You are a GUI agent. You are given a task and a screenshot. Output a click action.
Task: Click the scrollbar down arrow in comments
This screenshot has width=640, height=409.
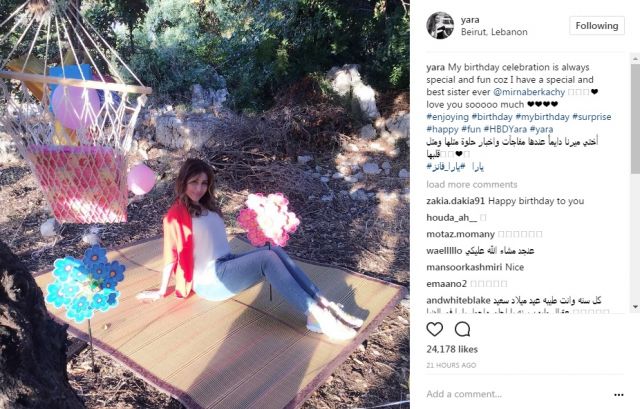635,307
